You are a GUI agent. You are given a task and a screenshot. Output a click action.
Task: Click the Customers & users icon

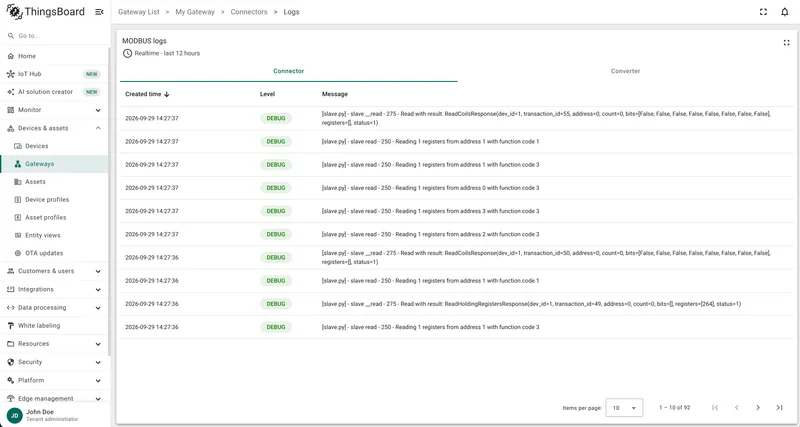tap(11, 271)
